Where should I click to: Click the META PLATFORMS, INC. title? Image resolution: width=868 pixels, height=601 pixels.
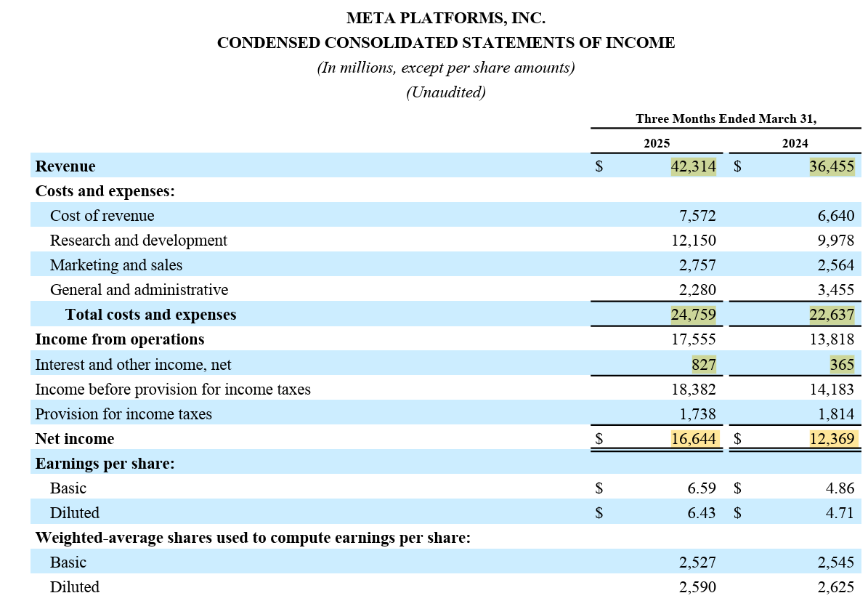point(446,18)
